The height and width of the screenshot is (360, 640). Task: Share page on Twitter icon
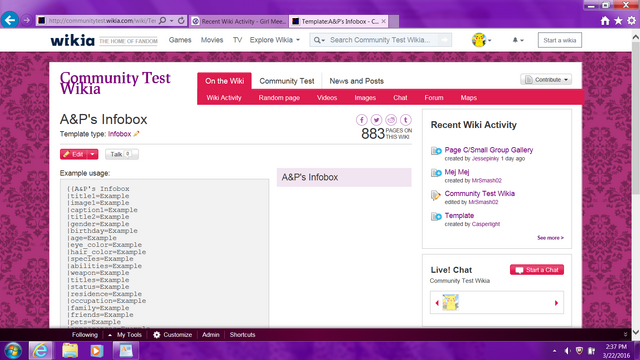click(x=376, y=120)
